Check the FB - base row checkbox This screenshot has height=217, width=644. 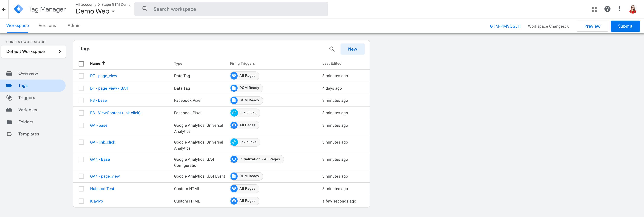pos(81,100)
